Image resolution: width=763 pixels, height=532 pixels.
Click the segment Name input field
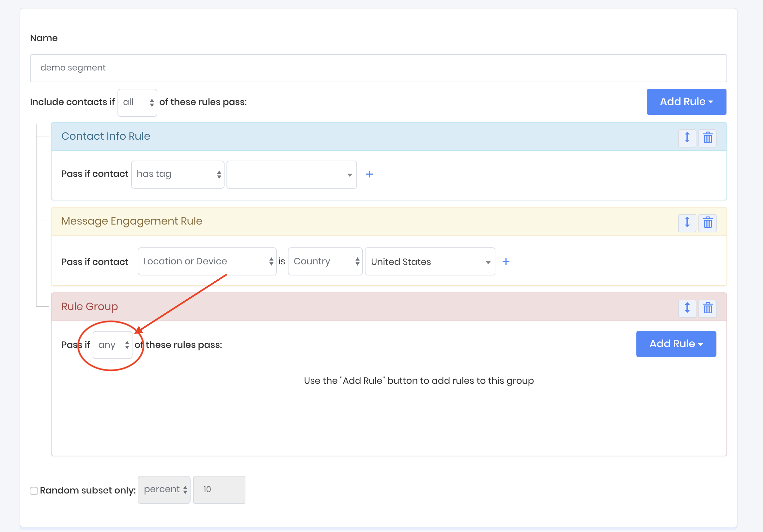point(378,68)
